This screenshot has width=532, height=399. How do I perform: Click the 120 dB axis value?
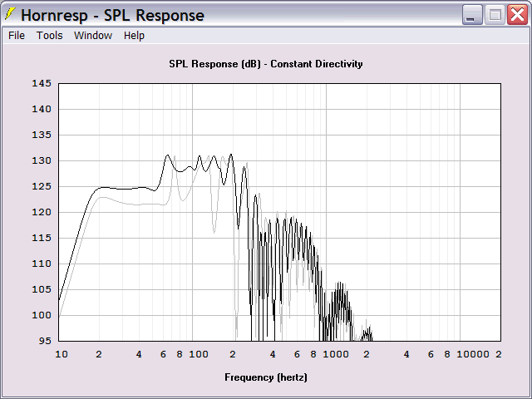click(42, 212)
